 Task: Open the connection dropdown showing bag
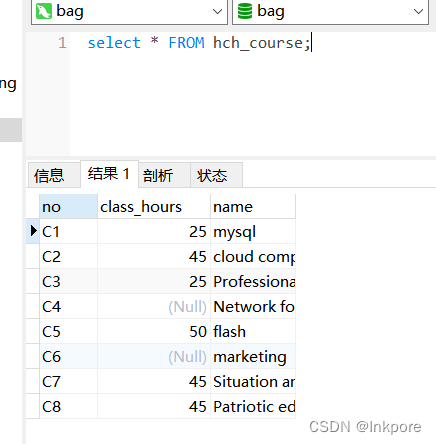129,12
